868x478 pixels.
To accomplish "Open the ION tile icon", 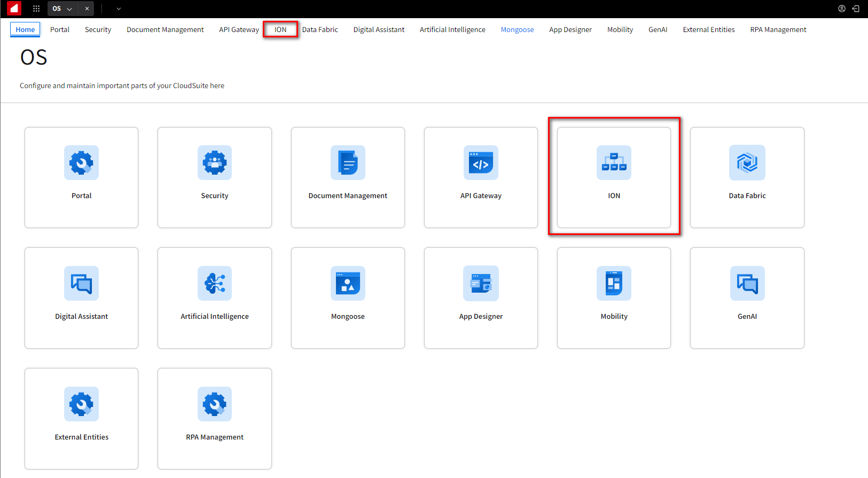I will pos(614,162).
